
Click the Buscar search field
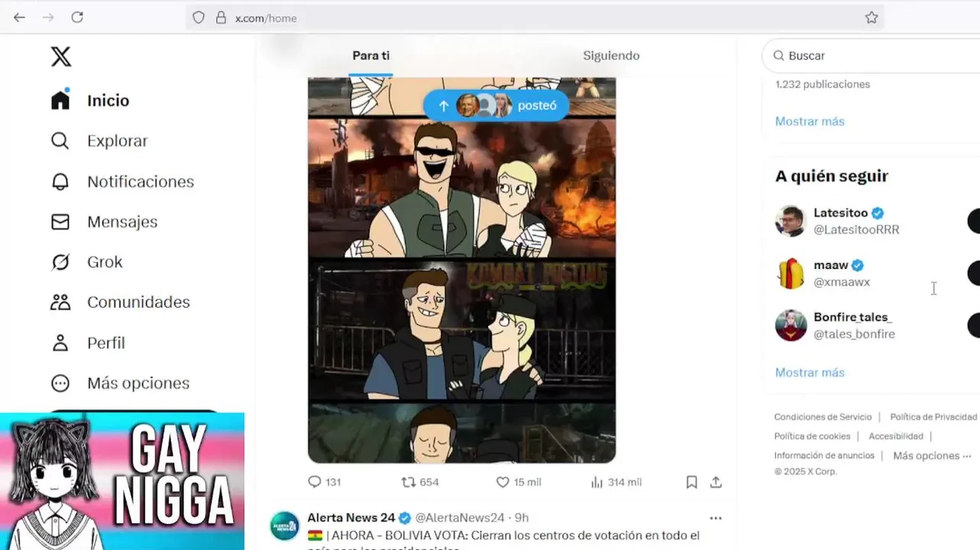pyautogui.click(x=872, y=56)
